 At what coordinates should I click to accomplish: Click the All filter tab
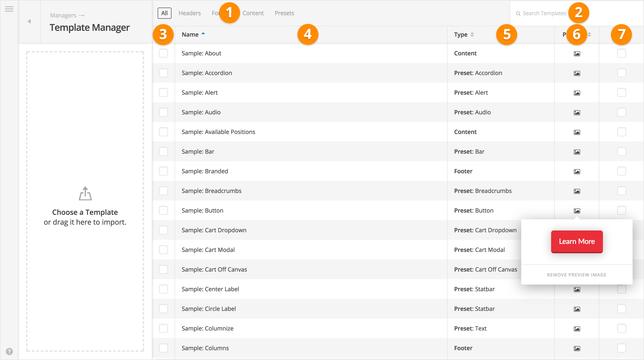(164, 13)
